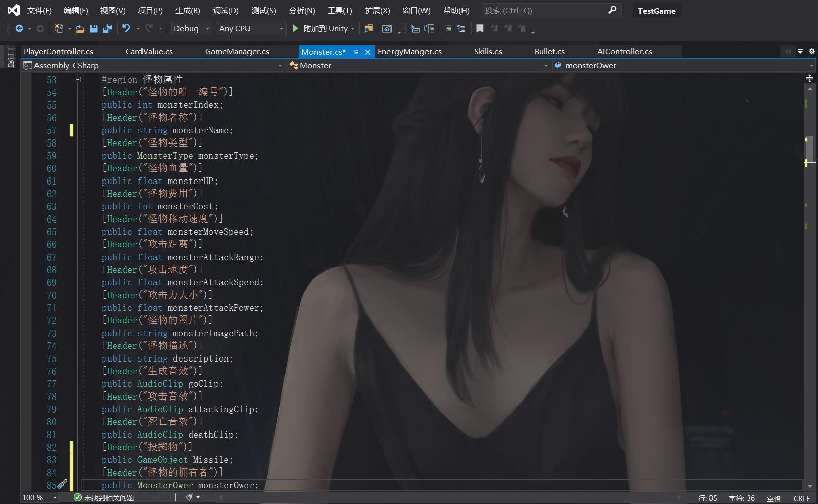Open the 窗口(W) menu
This screenshot has height=504, width=818.
pyautogui.click(x=416, y=10)
